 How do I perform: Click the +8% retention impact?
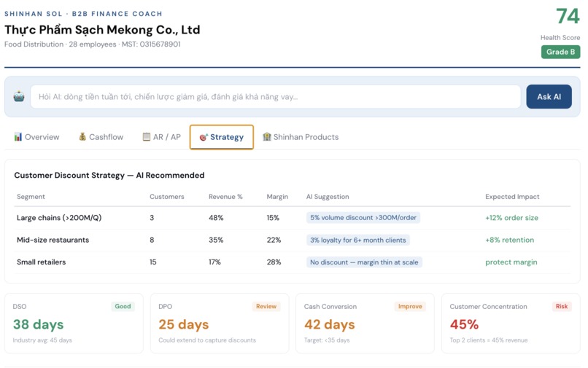click(x=510, y=240)
